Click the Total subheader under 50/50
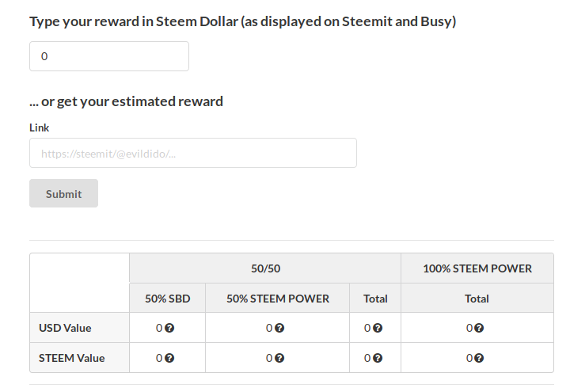570x392 pixels. (375, 299)
